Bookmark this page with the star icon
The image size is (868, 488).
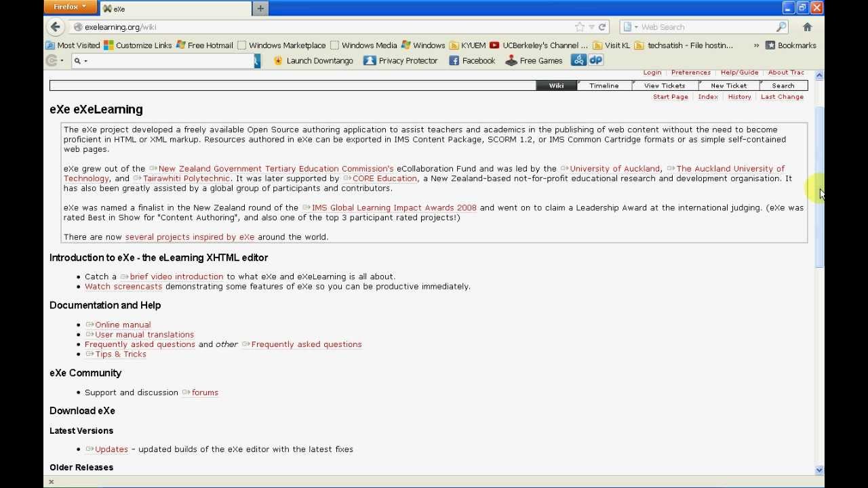point(579,27)
